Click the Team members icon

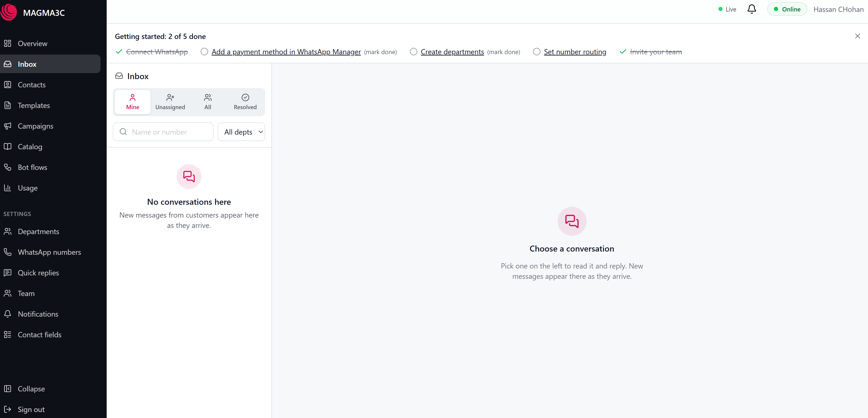[x=8, y=293]
